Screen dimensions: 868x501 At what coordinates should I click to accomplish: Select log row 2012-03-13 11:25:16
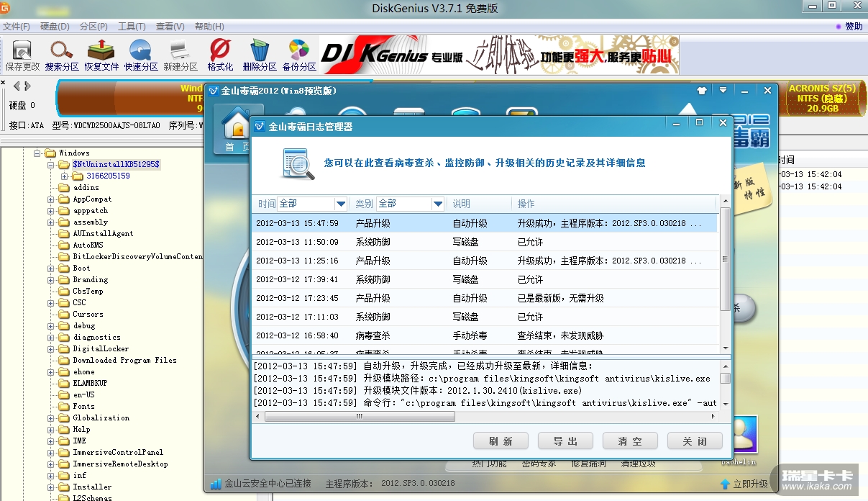(x=484, y=261)
